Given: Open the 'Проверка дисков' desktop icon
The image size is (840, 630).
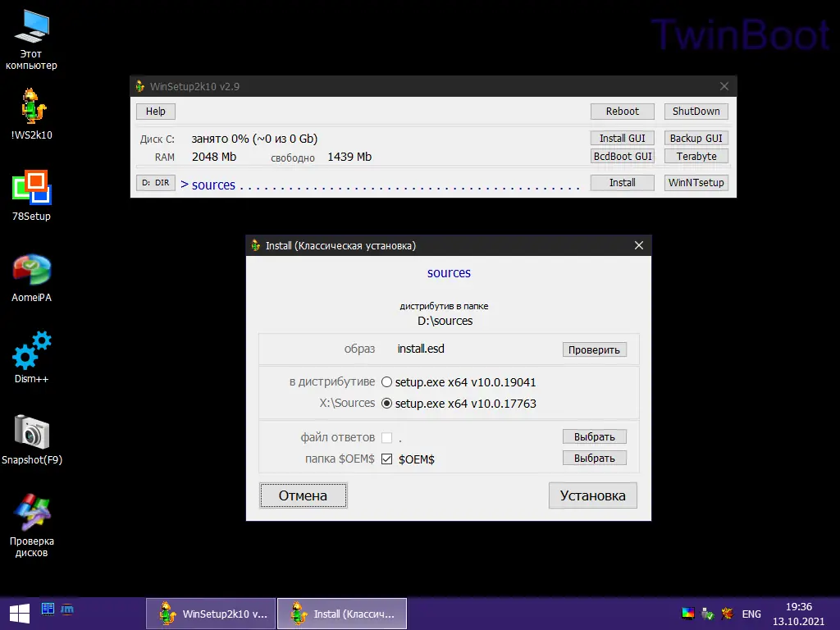Looking at the screenshot, I should point(31,525).
